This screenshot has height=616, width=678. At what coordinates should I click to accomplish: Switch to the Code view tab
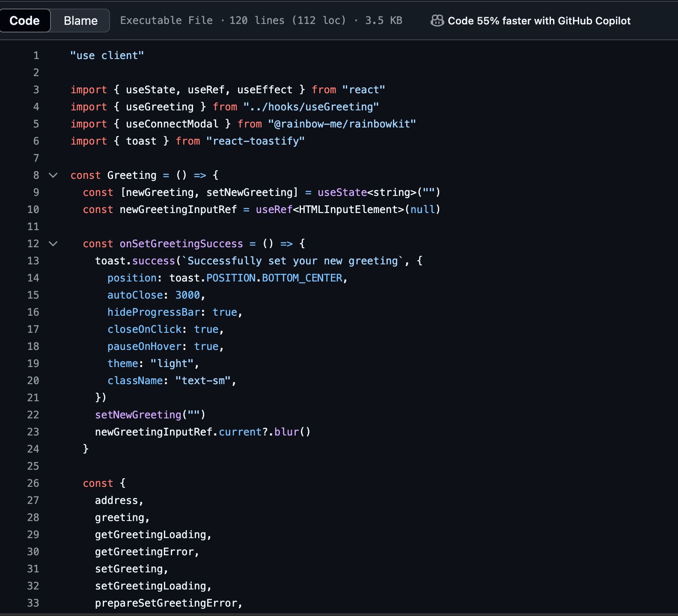click(x=25, y=21)
